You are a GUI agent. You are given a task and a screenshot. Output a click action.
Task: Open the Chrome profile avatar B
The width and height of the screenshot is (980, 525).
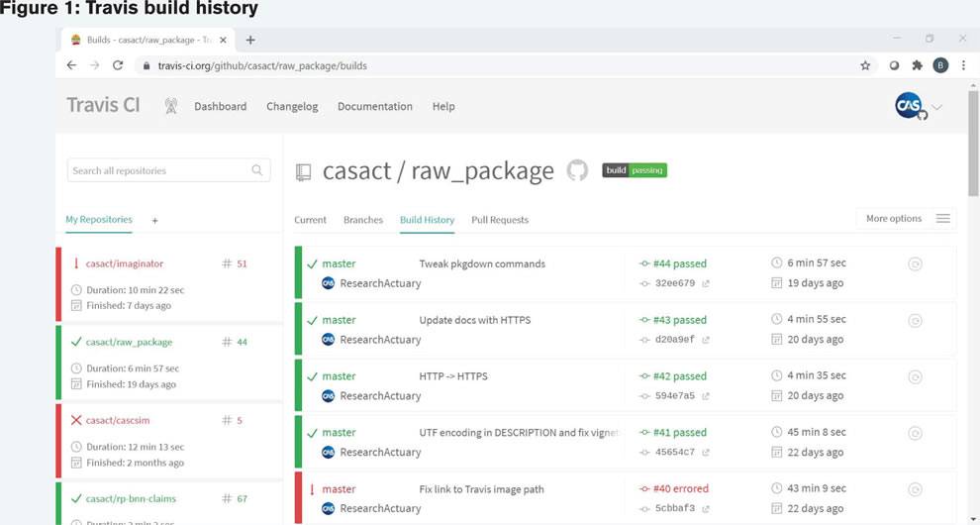[x=940, y=65]
